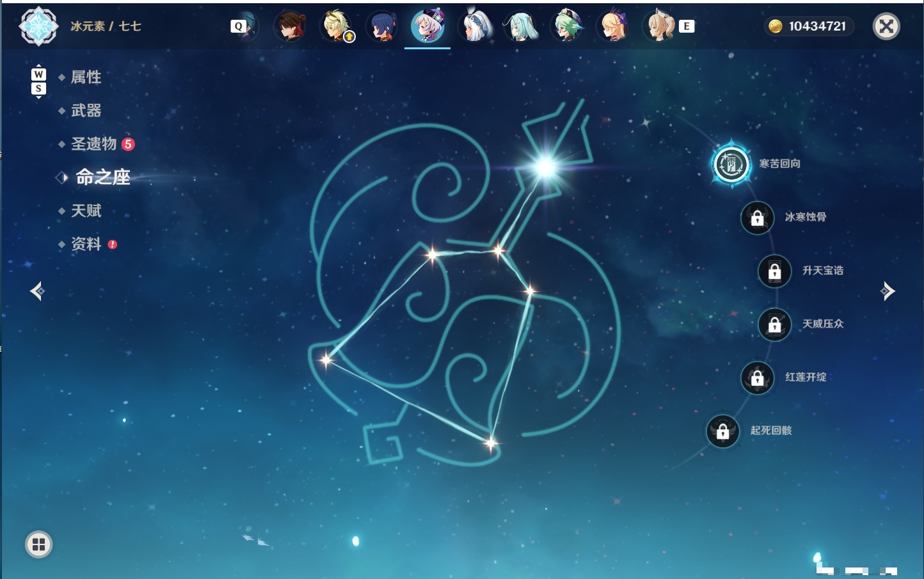Click the S key menu-down indicator
924x579 pixels.
point(38,88)
